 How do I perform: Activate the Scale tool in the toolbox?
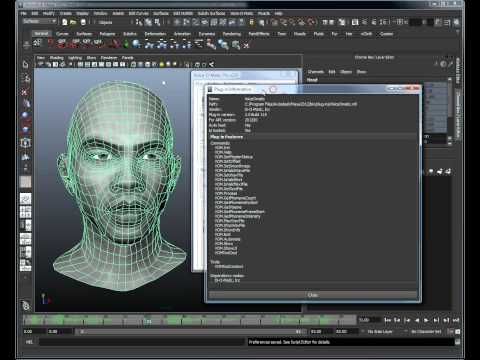click(x=26, y=129)
